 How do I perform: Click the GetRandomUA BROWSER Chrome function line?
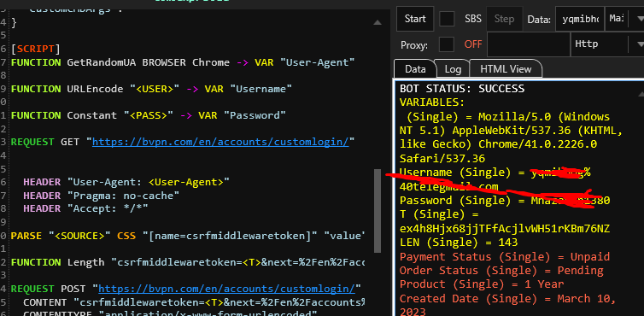coord(183,62)
